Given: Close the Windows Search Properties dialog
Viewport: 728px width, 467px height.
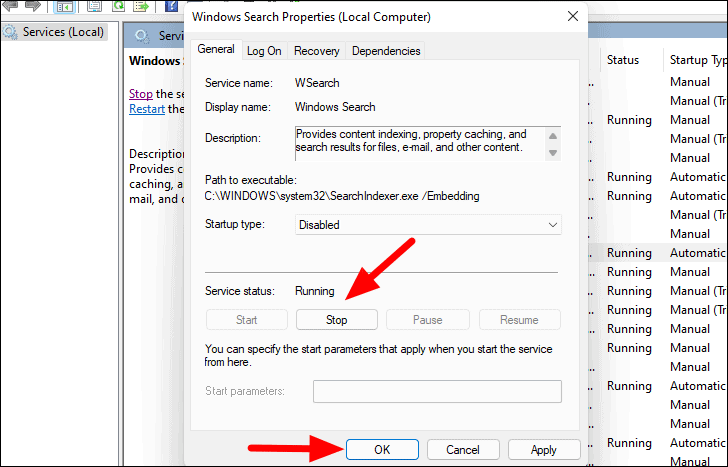Looking at the screenshot, I should click(572, 16).
